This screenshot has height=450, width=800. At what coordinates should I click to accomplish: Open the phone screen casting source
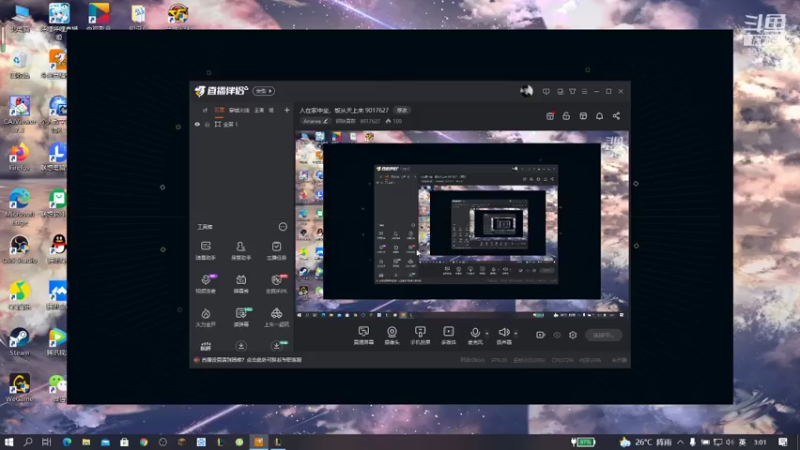click(420, 332)
